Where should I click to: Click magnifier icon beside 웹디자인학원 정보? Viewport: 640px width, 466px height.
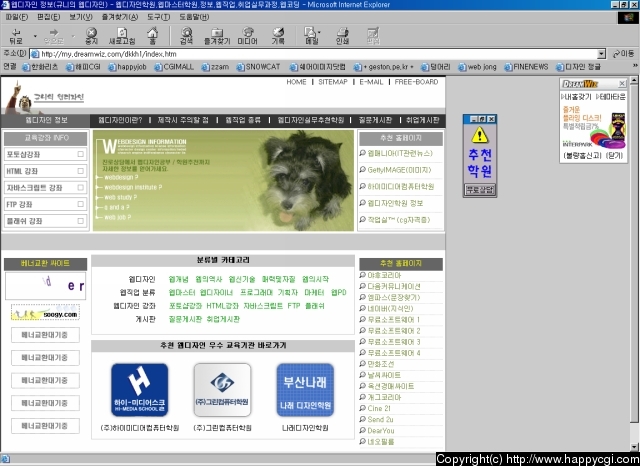(x=362, y=202)
